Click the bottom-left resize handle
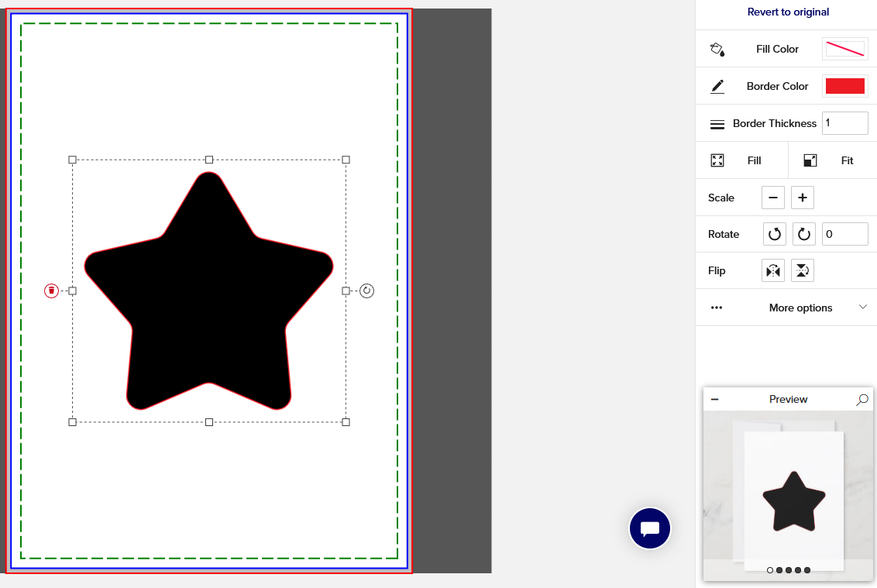This screenshot has width=877, height=588. (x=72, y=422)
